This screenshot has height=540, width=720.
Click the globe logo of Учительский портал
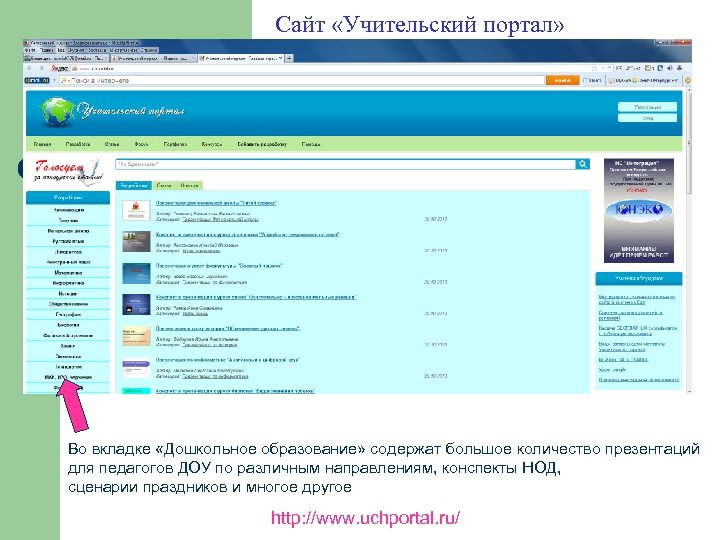57,112
